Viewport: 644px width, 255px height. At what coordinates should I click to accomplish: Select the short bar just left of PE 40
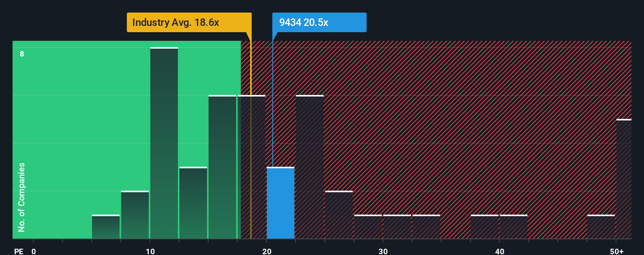(x=485, y=227)
